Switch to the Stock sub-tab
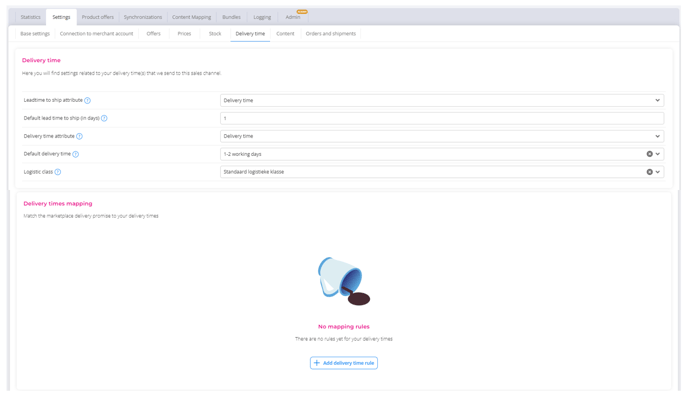The height and width of the screenshot is (394, 688). pyautogui.click(x=215, y=34)
